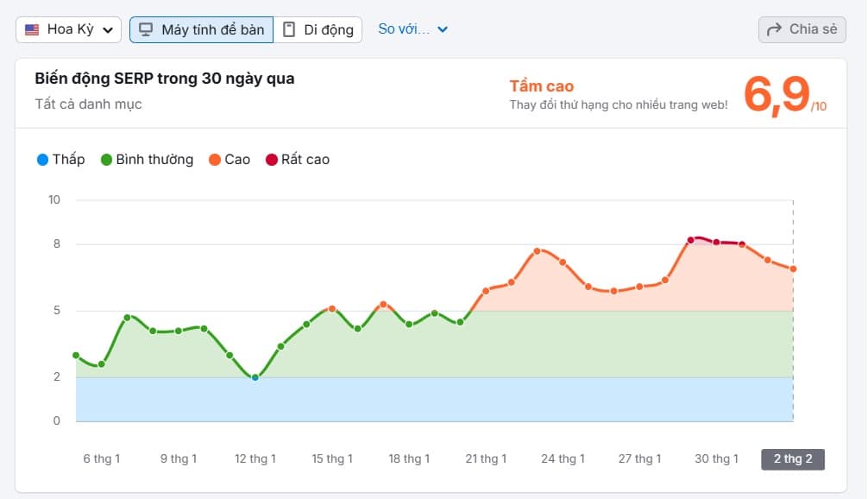The image size is (868, 499).
Task: Toggle the Thấp series in the legend
Action: (x=60, y=159)
